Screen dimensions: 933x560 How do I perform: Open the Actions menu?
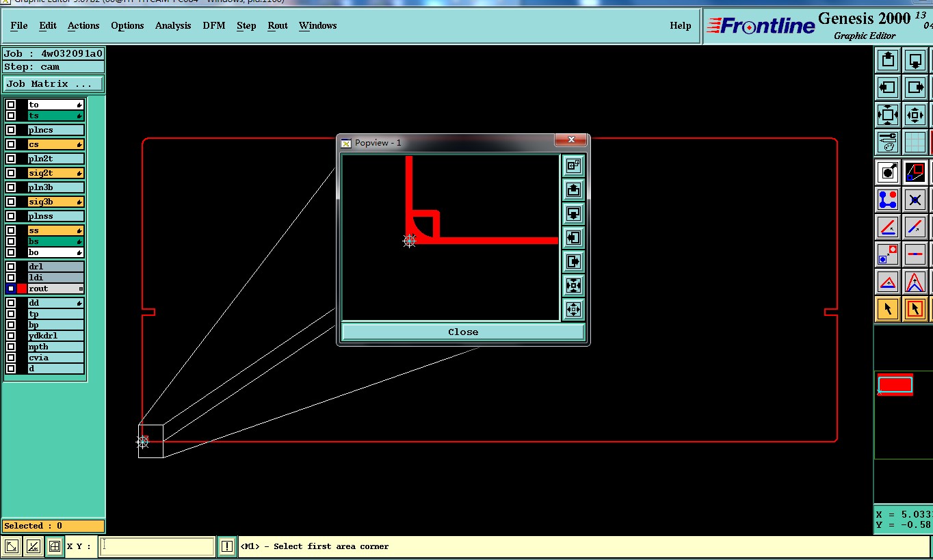click(83, 25)
